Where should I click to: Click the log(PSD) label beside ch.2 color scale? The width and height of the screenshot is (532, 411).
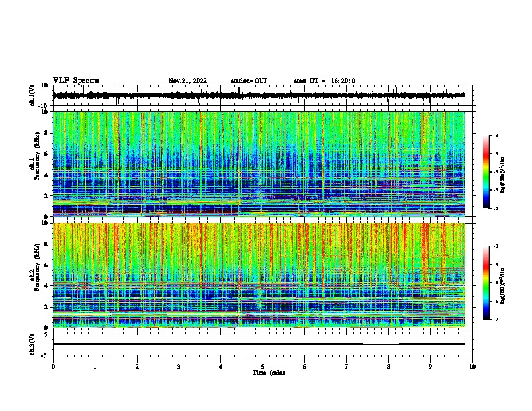click(503, 285)
